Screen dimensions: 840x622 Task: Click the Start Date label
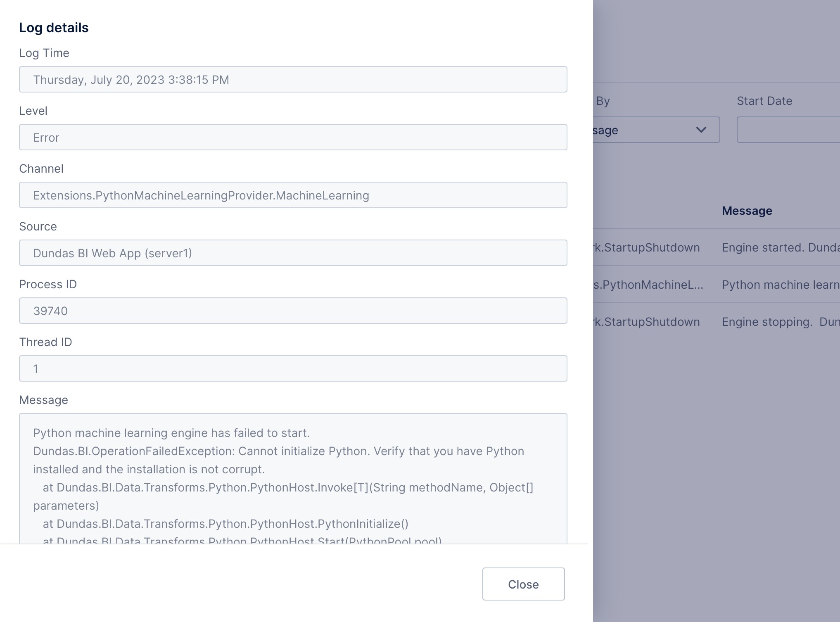pos(764,101)
